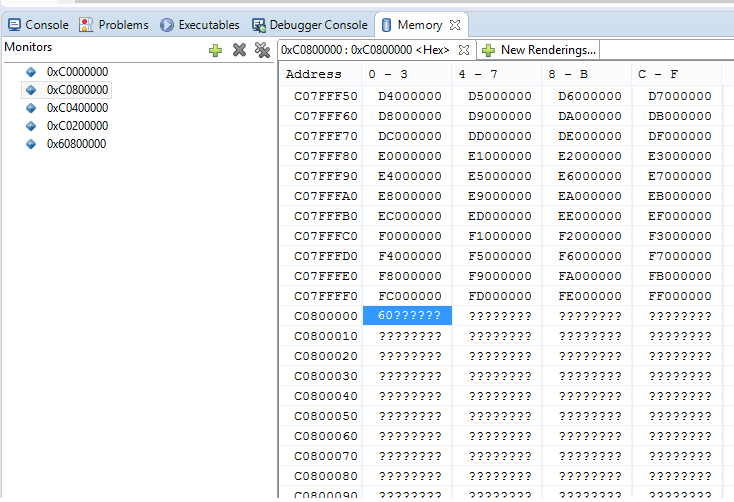Select monitor 0xC0000000
734x502 pixels.
click(77, 72)
